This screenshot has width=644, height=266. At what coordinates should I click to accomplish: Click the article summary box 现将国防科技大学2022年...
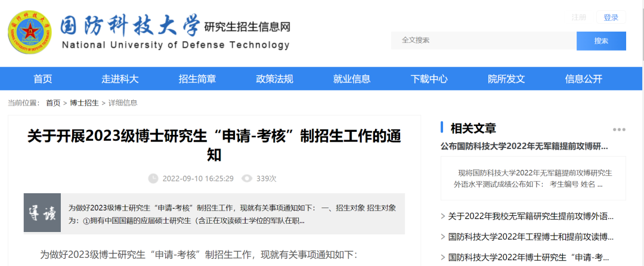point(533,178)
